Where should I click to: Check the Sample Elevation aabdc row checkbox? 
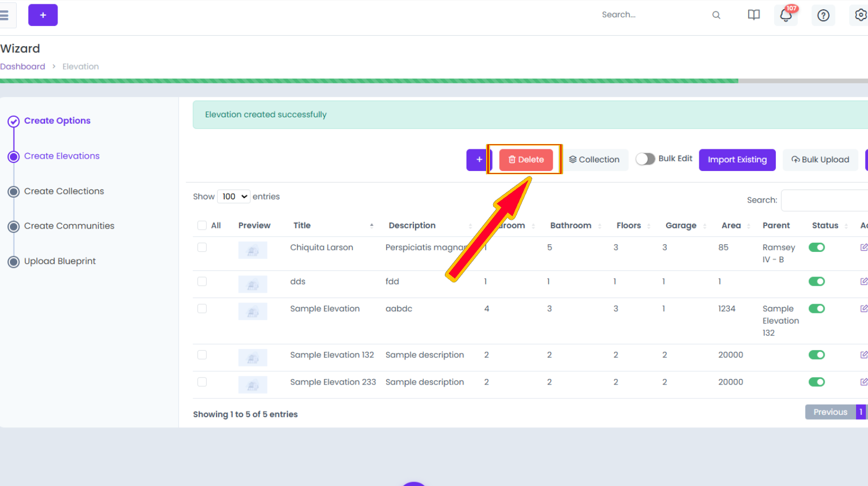click(202, 308)
